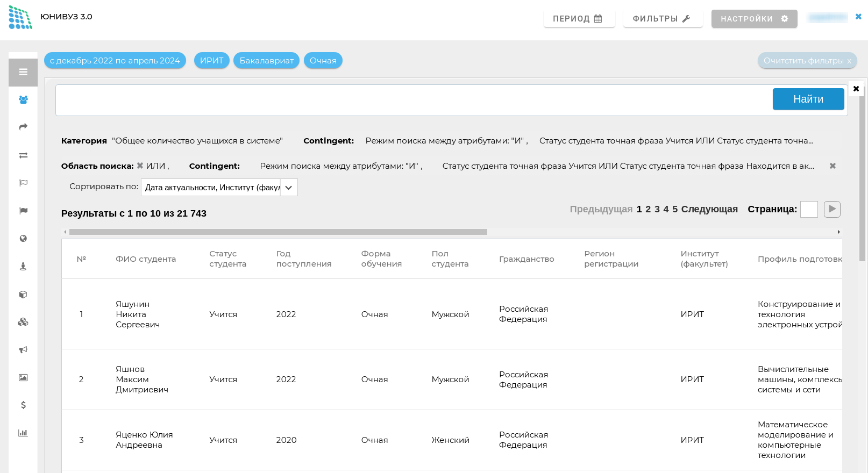Click the horizontal table scrollbar

coord(278,232)
